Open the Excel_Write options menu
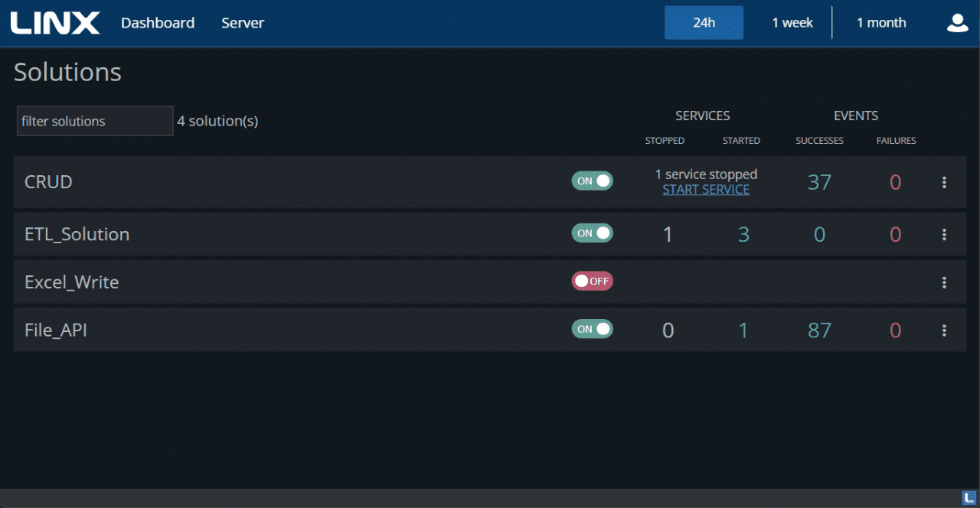Image resolution: width=980 pixels, height=508 pixels. pyautogui.click(x=944, y=282)
